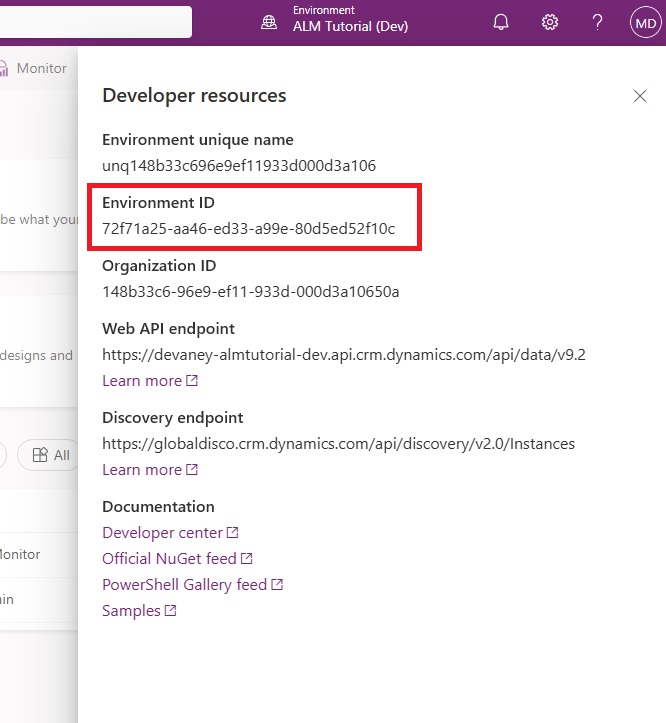The height and width of the screenshot is (723, 666).
Task: Click the Environment ID value 72f71a25
Action: [249, 229]
